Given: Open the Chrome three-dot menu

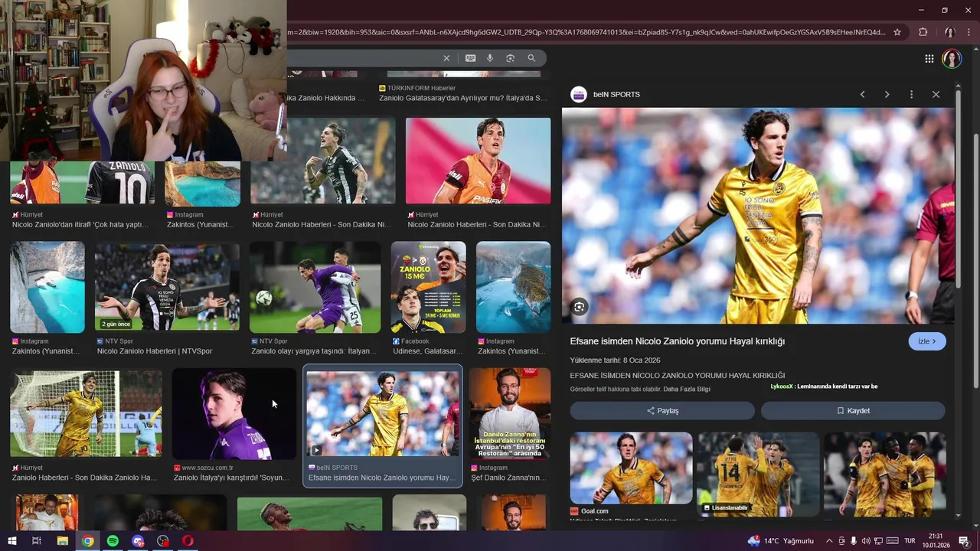Looking at the screenshot, I should click(x=969, y=32).
